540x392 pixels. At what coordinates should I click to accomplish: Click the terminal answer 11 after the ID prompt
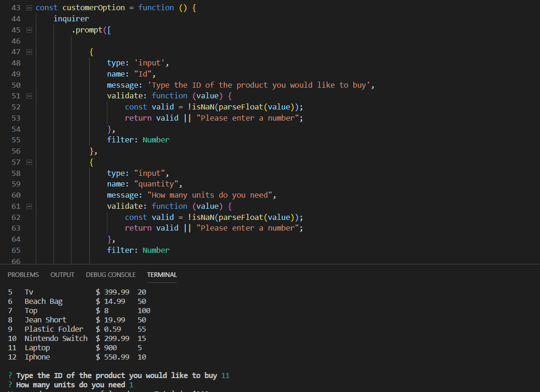point(225,376)
